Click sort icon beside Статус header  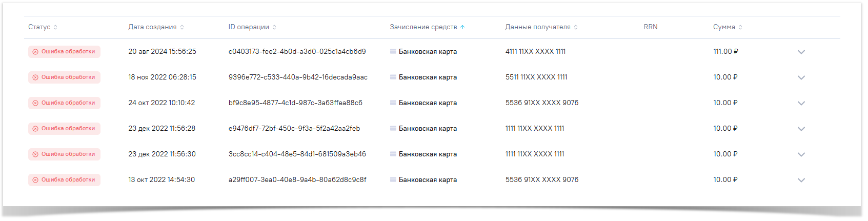coord(55,27)
